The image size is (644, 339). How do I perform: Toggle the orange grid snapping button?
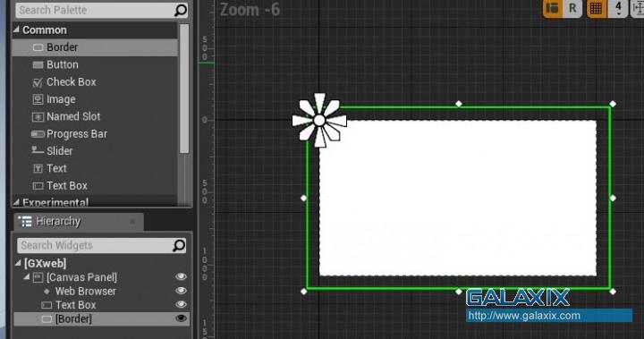pyautogui.click(x=596, y=8)
